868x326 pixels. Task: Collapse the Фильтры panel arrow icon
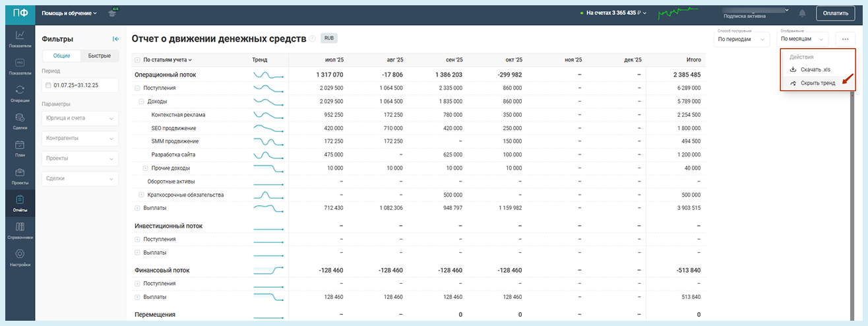[115, 39]
